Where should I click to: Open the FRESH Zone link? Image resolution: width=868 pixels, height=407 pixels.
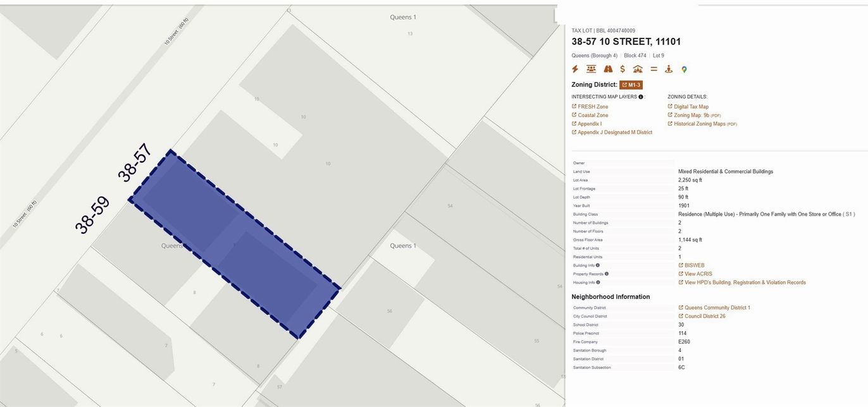click(593, 107)
